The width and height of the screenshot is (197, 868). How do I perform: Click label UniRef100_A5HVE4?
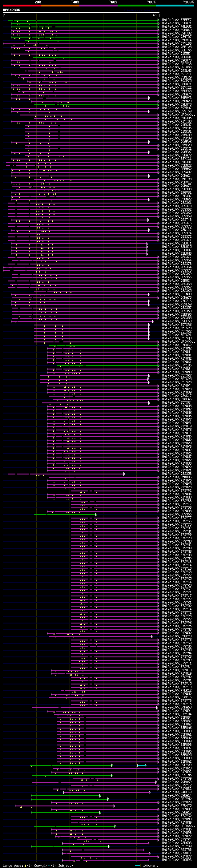click(177, 40)
